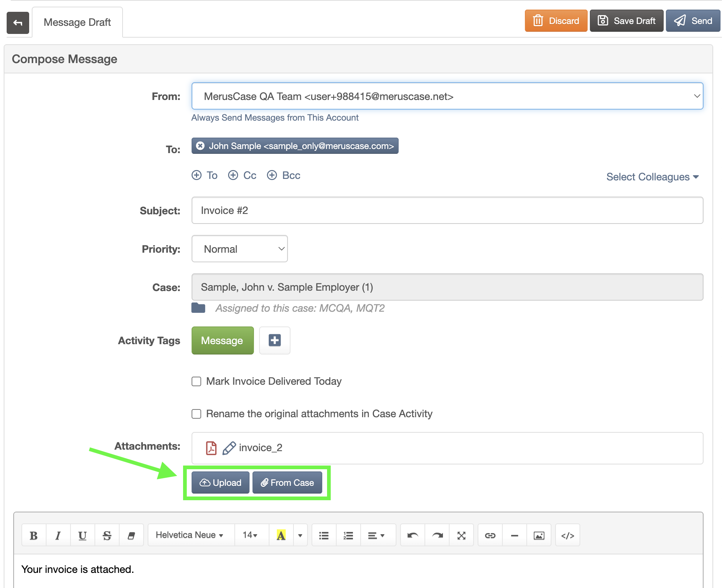
Task: Click the redo icon
Action: pyautogui.click(x=437, y=535)
